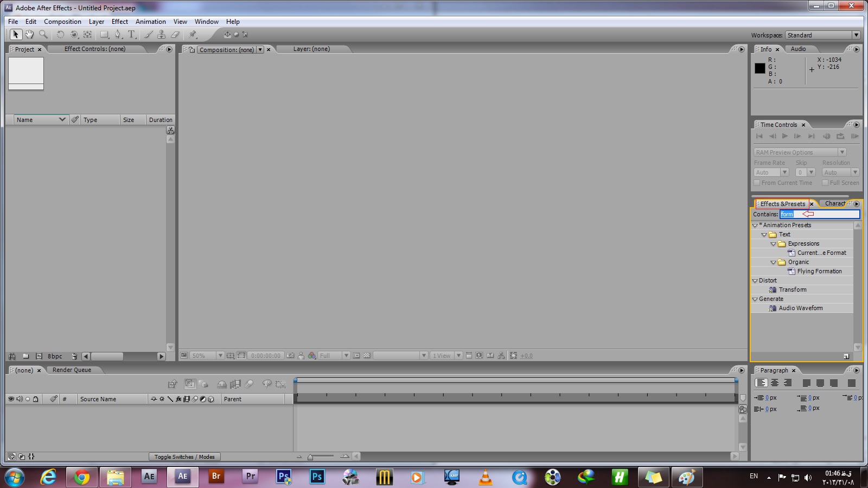Check the Full Screen checkbox
The width and height of the screenshot is (868, 488).
[x=825, y=183]
